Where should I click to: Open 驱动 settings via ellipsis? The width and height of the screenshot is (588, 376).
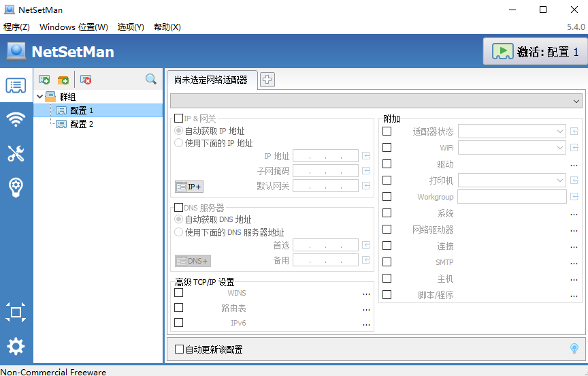(574, 166)
